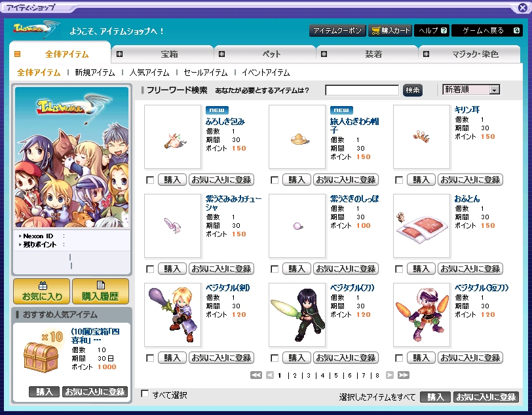Show 人気アイテム sub-category
The image size is (532, 415).
pos(149,73)
